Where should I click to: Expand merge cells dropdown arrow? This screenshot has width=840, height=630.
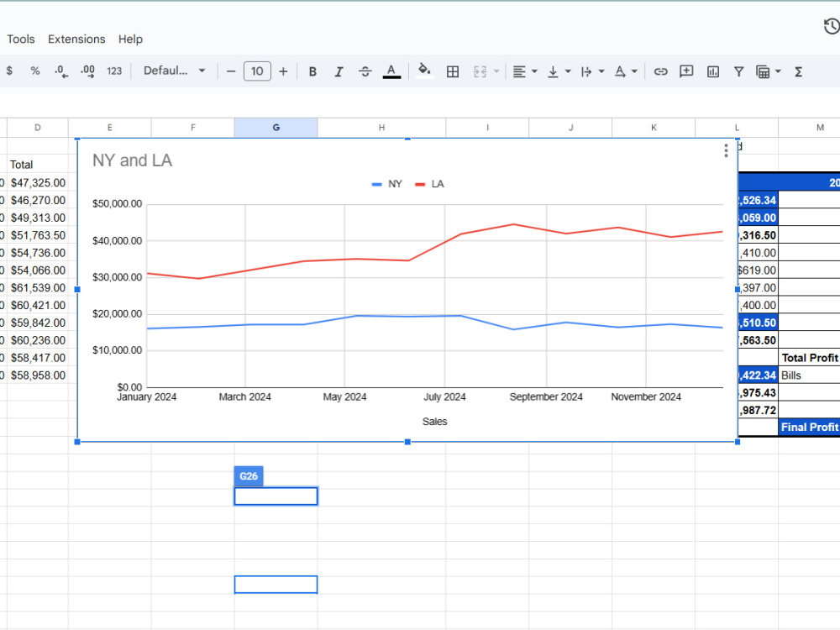pos(496,71)
